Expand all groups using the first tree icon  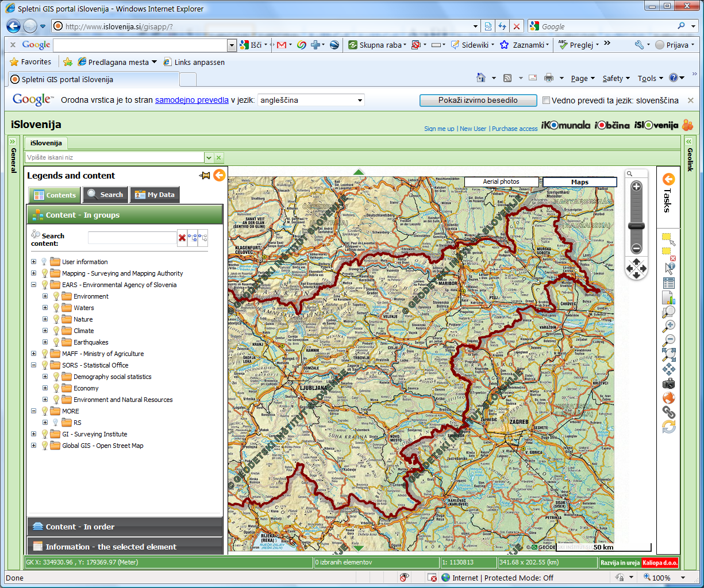(x=193, y=238)
